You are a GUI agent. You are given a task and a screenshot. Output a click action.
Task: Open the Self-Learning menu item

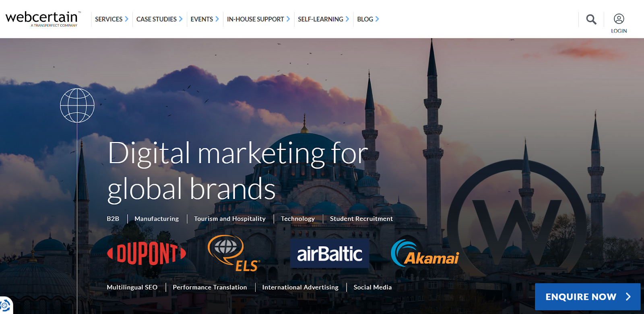324,19
